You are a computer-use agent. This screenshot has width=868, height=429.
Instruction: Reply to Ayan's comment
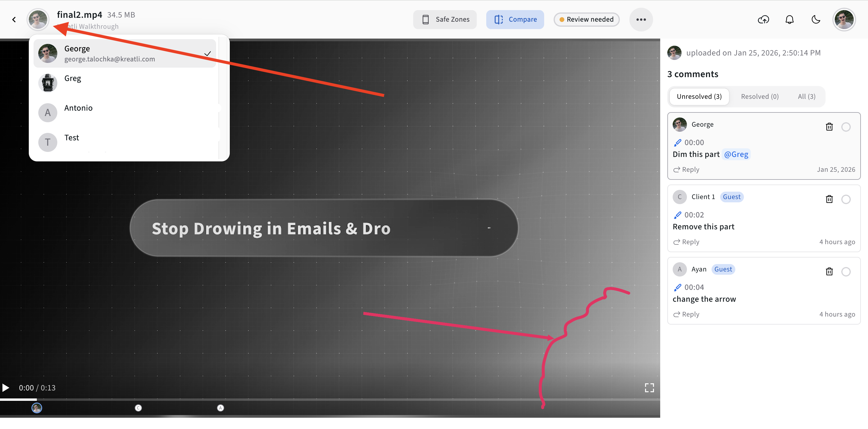(x=686, y=314)
